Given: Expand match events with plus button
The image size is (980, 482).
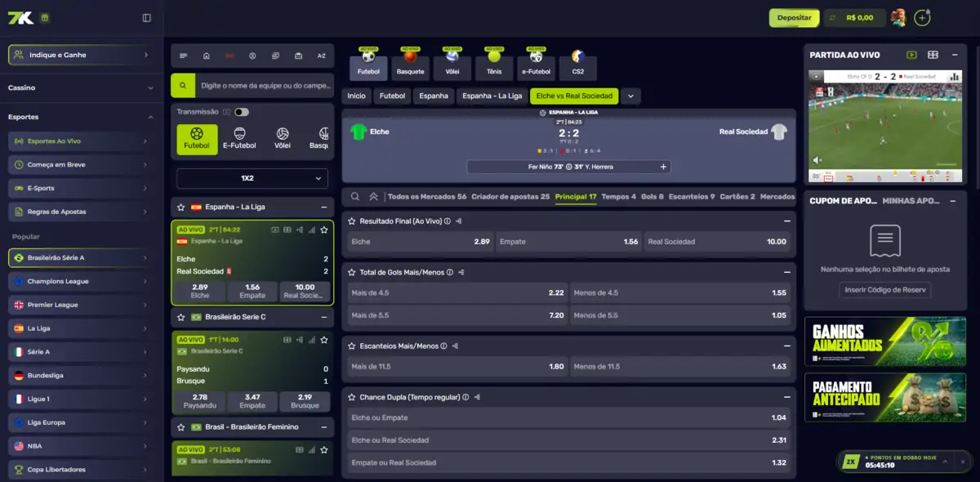Looking at the screenshot, I should pos(663,167).
